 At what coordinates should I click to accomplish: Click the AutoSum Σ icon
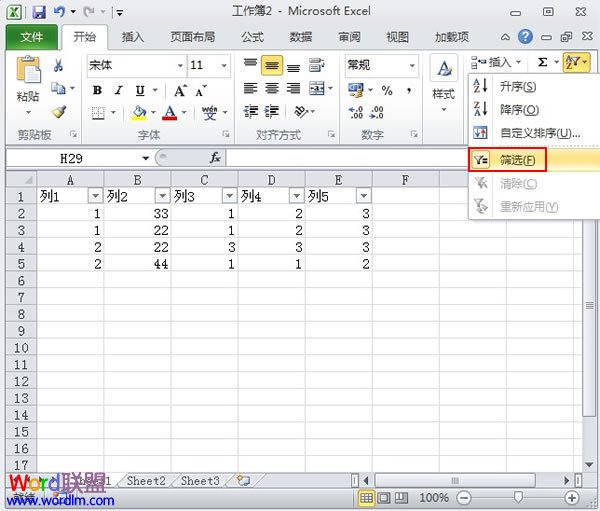[x=542, y=62]
